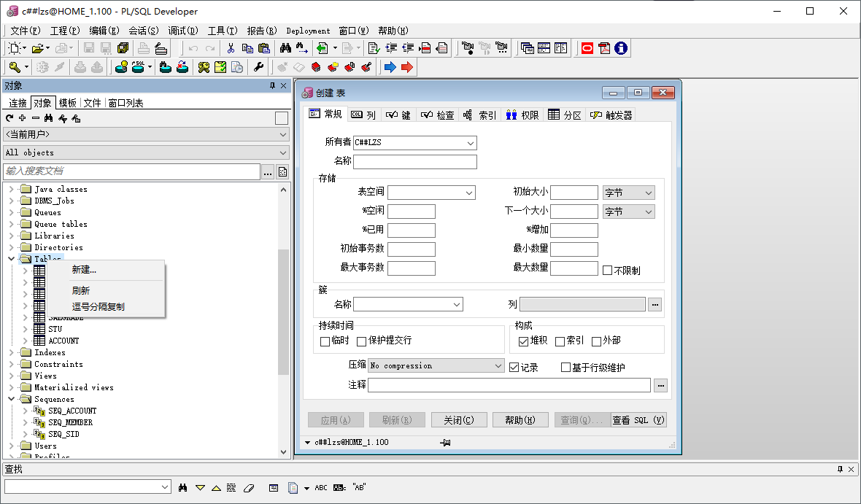
Task: Open the All objects filter dropdown
Action: [x=146, y=152]
